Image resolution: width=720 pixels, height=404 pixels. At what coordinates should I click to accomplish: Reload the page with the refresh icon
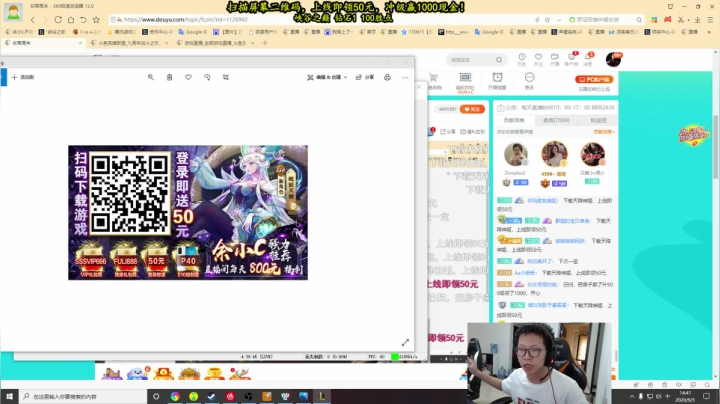coord(58,20)
